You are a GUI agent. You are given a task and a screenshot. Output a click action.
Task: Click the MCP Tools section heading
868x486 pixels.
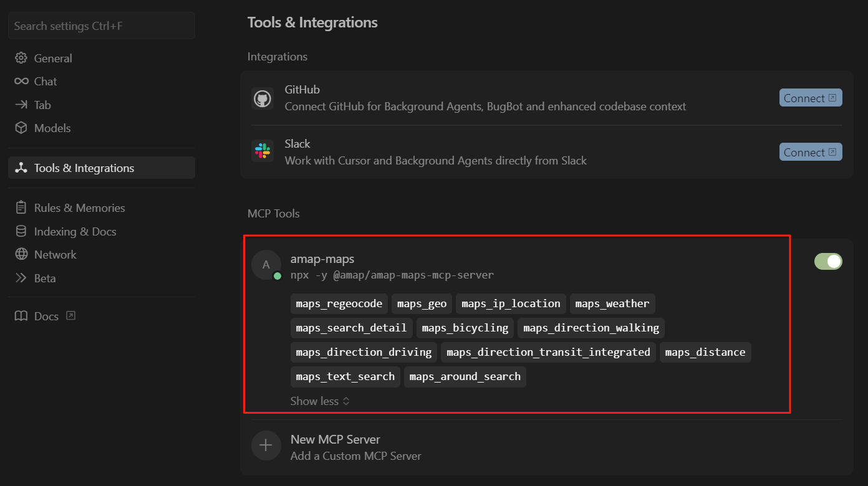pyautogui.click(x=274, y=213)
